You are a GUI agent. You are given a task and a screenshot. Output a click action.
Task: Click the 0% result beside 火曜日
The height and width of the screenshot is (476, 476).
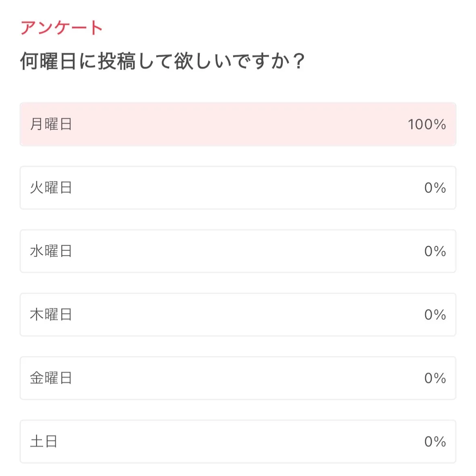(435, 188)
